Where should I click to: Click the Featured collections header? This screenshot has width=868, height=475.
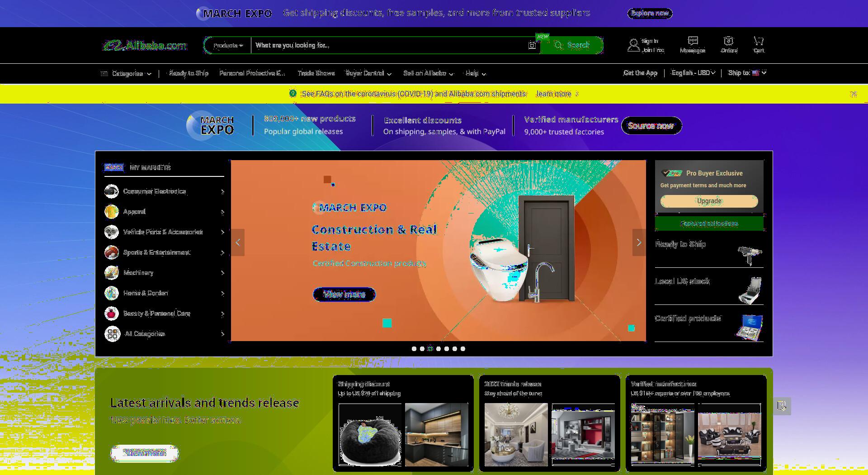click(x=709, y=223)
